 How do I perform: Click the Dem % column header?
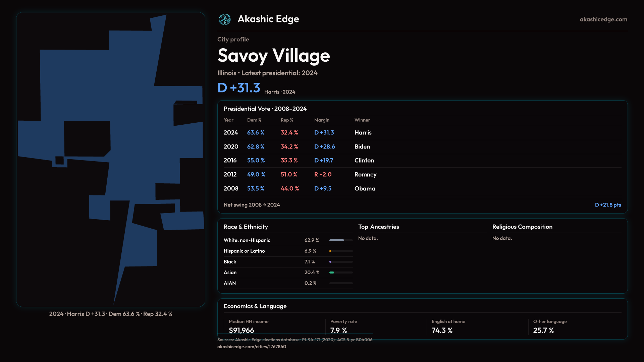[x=254, y=120]
